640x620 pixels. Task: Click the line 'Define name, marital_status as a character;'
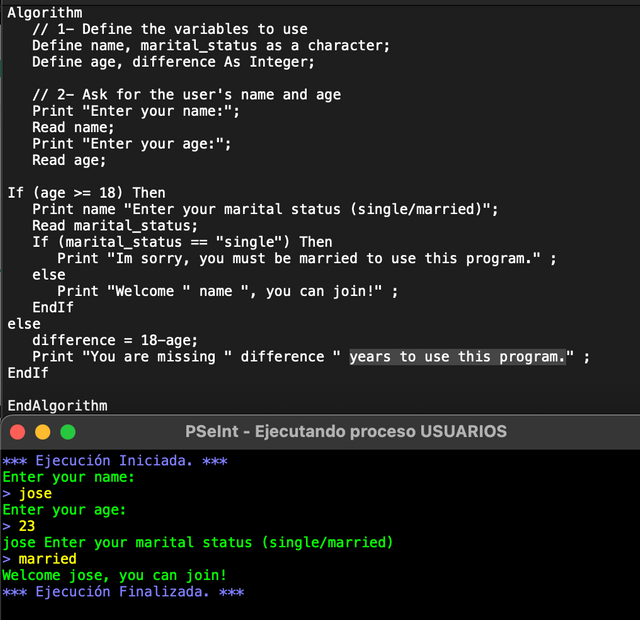click(211, 45)
